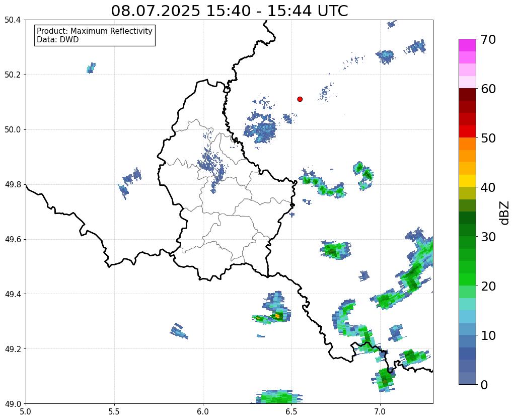Image resolution: width=515 pixels, height=420 pixels.
Task: Click the colorbar tick label 50
Action: [x=488, y=138]
